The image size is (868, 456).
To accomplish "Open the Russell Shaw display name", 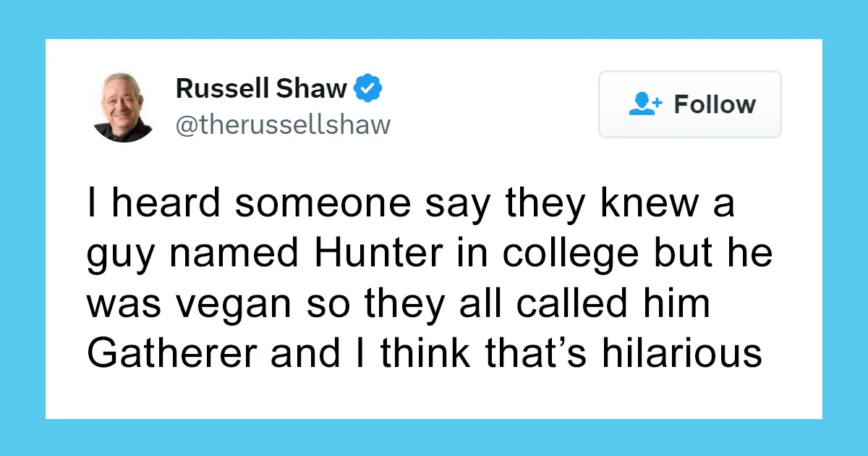I will pyautogui.click(x=261, y=89).
